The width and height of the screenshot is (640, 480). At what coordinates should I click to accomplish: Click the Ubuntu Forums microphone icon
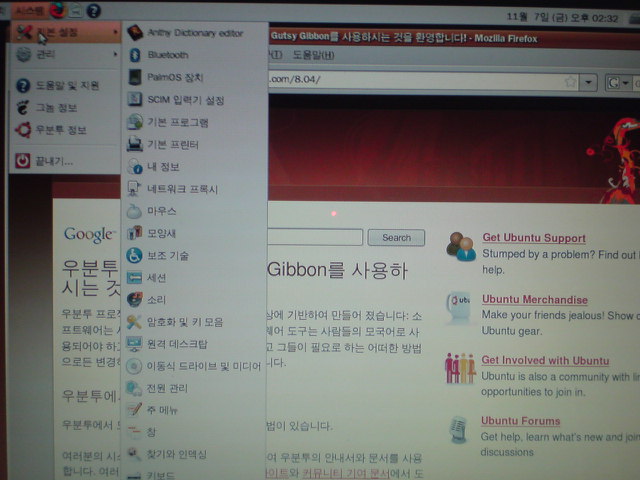point(459,430)
